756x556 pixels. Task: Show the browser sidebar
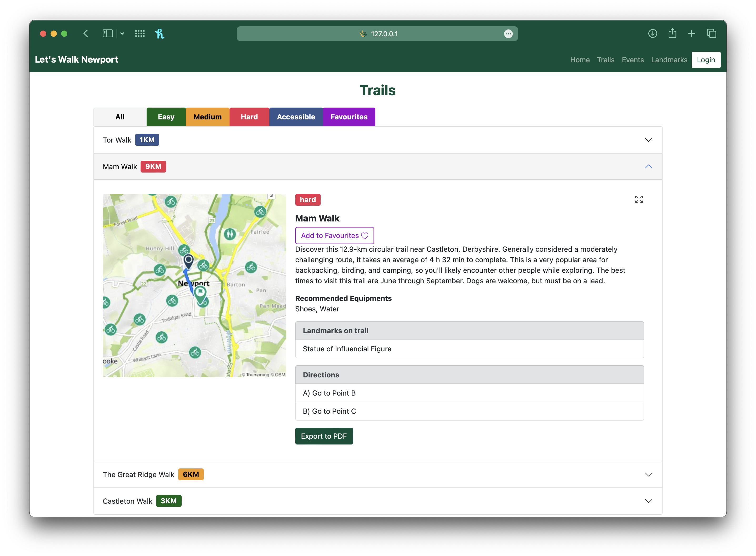tap(107, 33)
